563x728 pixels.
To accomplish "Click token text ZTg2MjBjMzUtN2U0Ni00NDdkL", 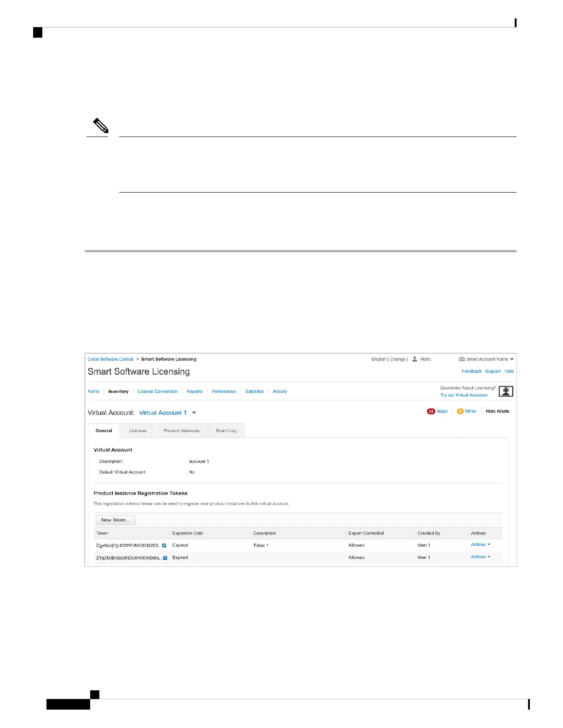I will pyautogui.click(x=129, y=558).
